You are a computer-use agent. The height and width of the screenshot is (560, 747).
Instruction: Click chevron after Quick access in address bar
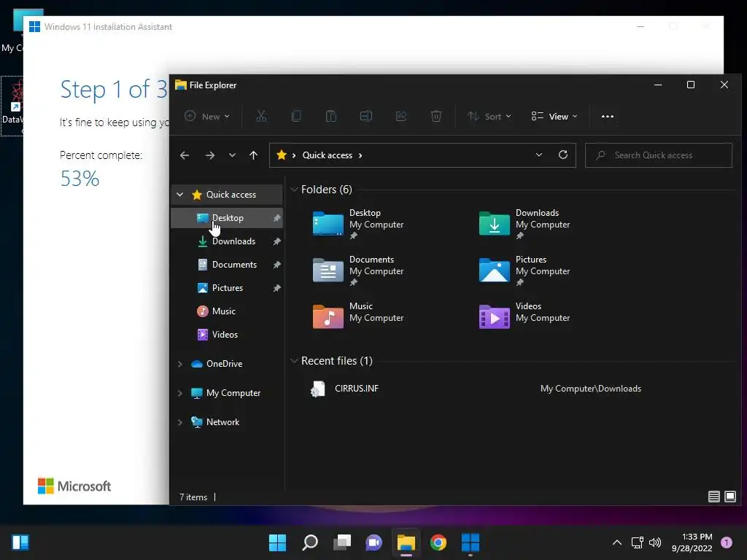[360, 155]
